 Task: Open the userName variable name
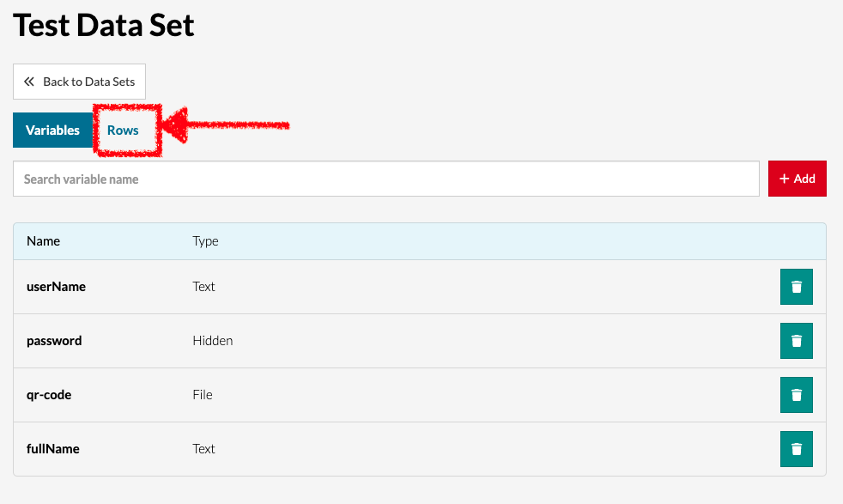(x=56, y=287)
